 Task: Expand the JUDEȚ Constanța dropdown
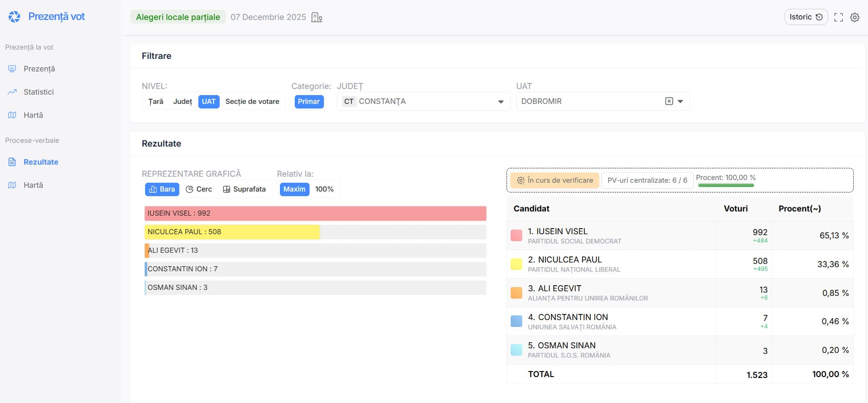tap(501, 102)
